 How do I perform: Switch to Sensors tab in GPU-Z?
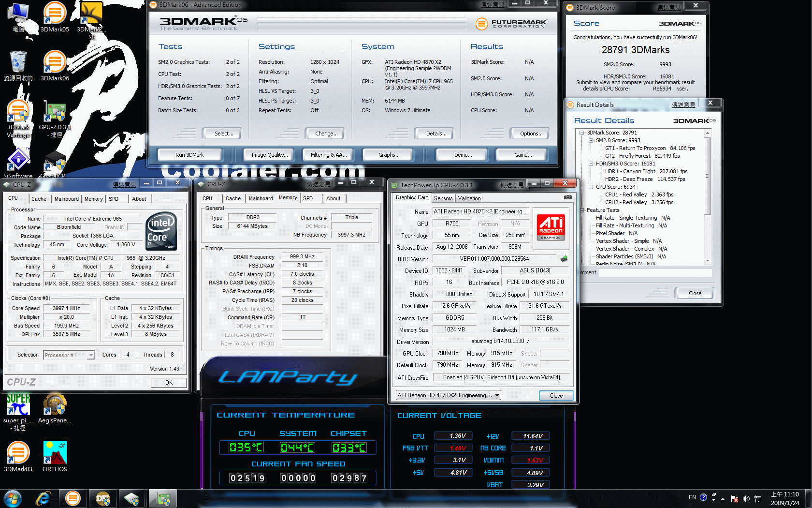click(443, 198)
